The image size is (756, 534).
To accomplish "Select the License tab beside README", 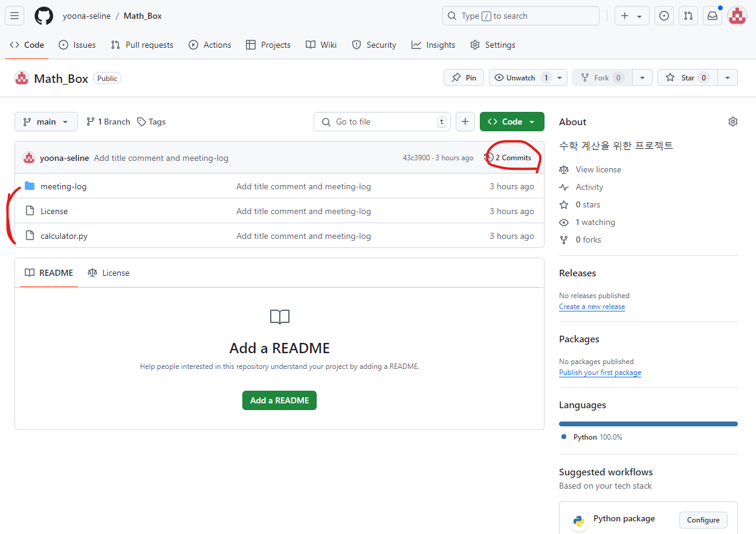I will point(109,273).
